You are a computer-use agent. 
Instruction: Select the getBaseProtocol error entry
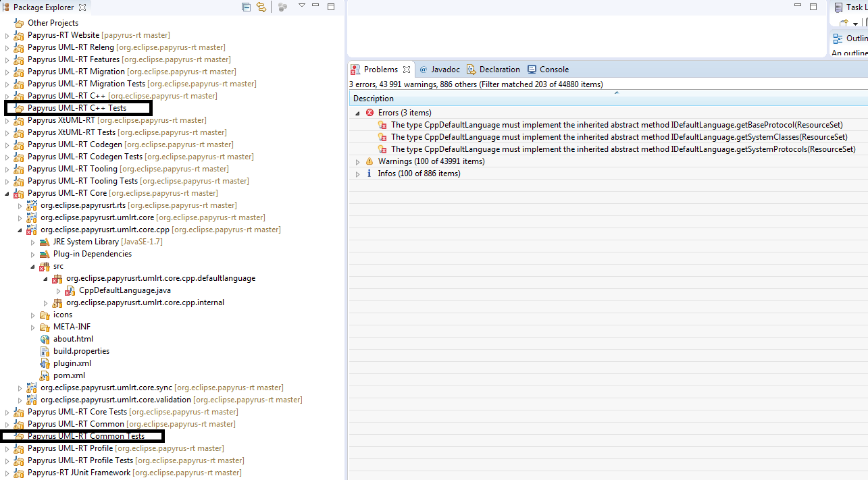616,125
